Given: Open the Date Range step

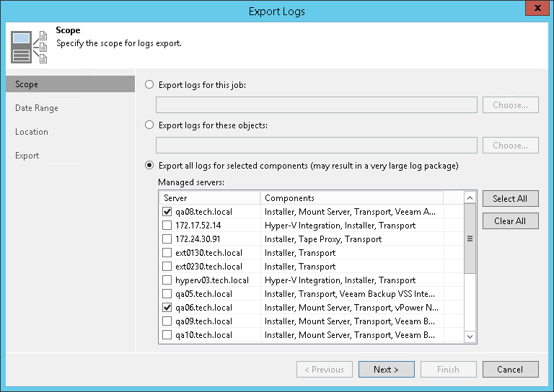Looking at the screenshot, I should [x=37, y=108].
